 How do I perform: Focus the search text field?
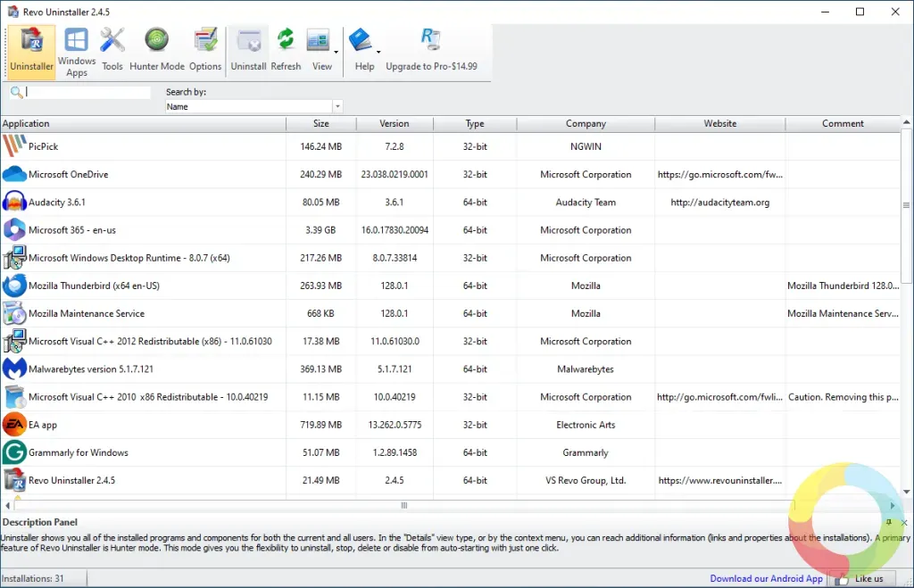tap(87, 92)
